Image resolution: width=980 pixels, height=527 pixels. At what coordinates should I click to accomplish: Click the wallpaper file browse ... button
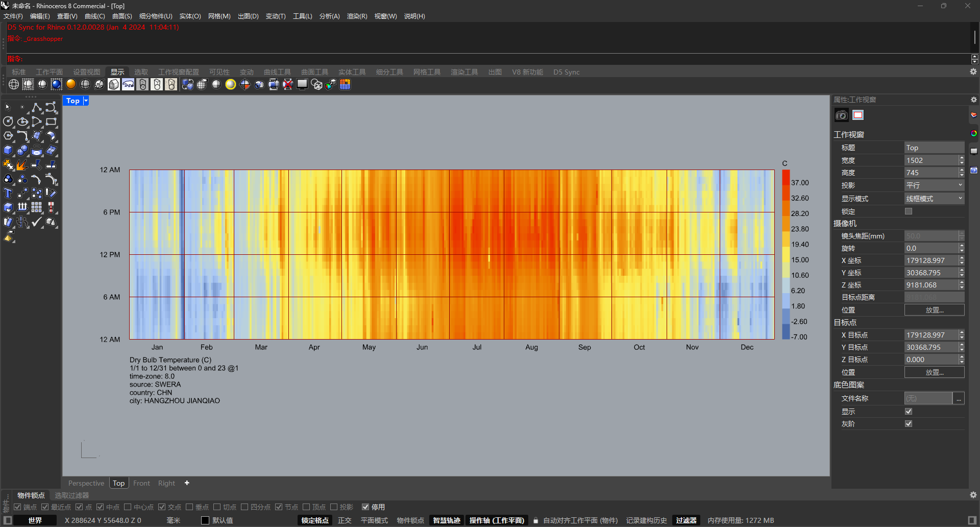click(x=959, y=398)
